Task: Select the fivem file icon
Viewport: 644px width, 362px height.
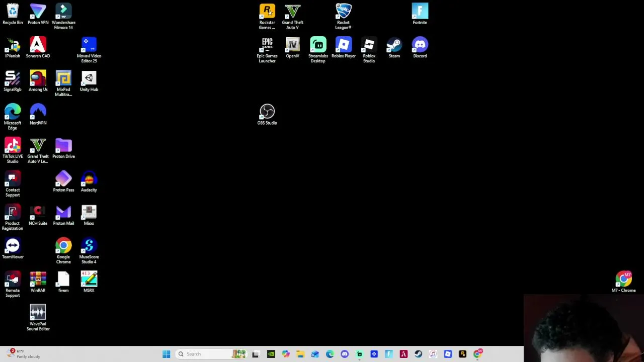Action: (63, 283)
